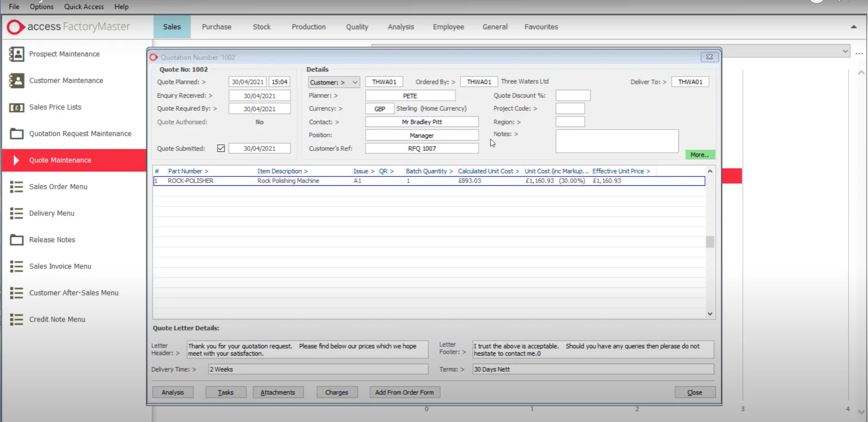Image resolution: width=868 pixels, height=422 pixels.
Task: Collapse the ribbon with the top-right chevron
Action: (x=854, y=27)
